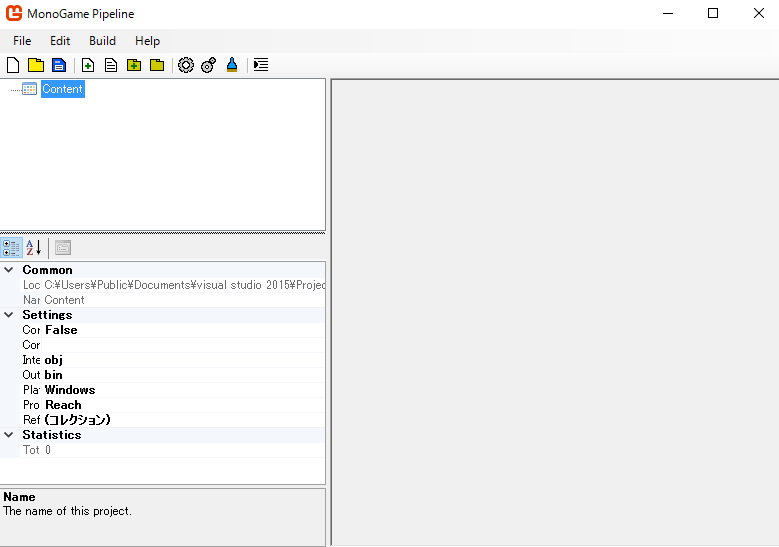Click the Common category header label
This screenshot has width=779, height=547.
click(x=47, y=270)
